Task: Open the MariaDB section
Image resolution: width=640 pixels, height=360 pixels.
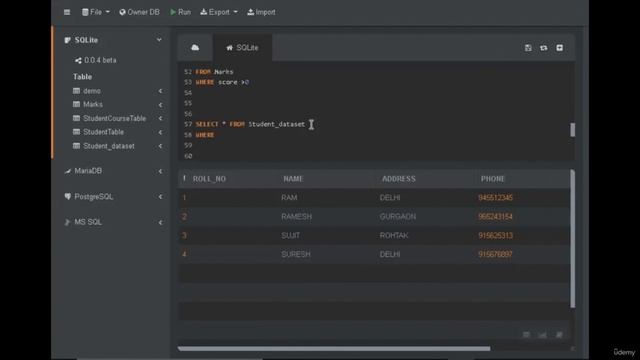Action: click(x=88, y=171)
